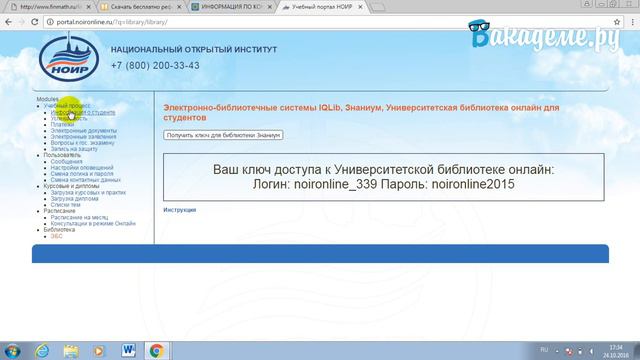Open 'Смена контактных данных' link
Image resolution: width=640 pixels, height=360 pixels.
[x=86, y=180]
